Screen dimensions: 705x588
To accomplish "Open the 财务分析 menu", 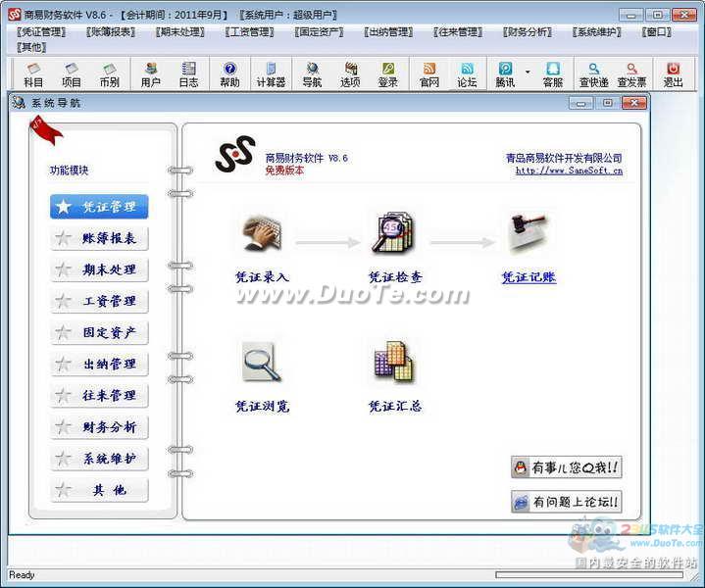I will [x=528, y=32].
